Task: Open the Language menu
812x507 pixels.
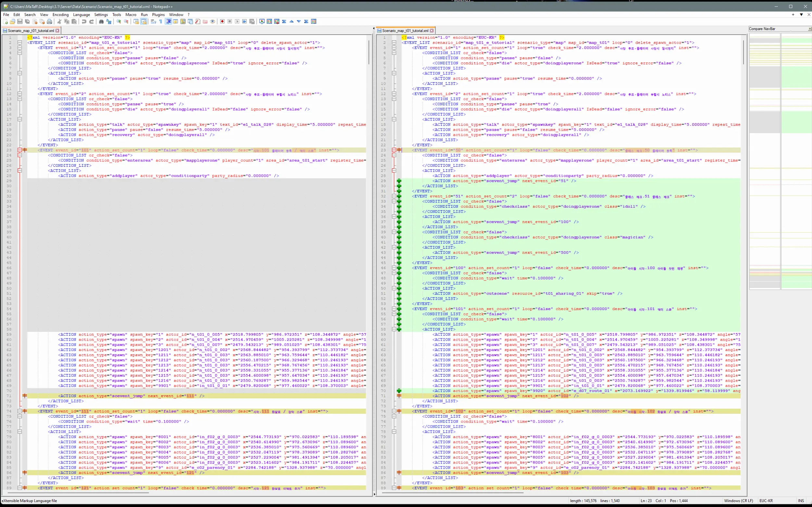Action: point(82,15)
